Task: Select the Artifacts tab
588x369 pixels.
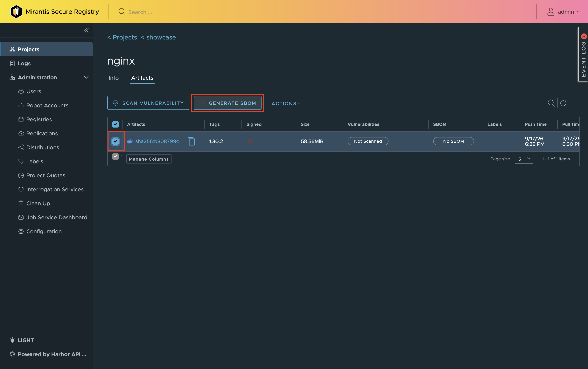Action: point(142,78)
